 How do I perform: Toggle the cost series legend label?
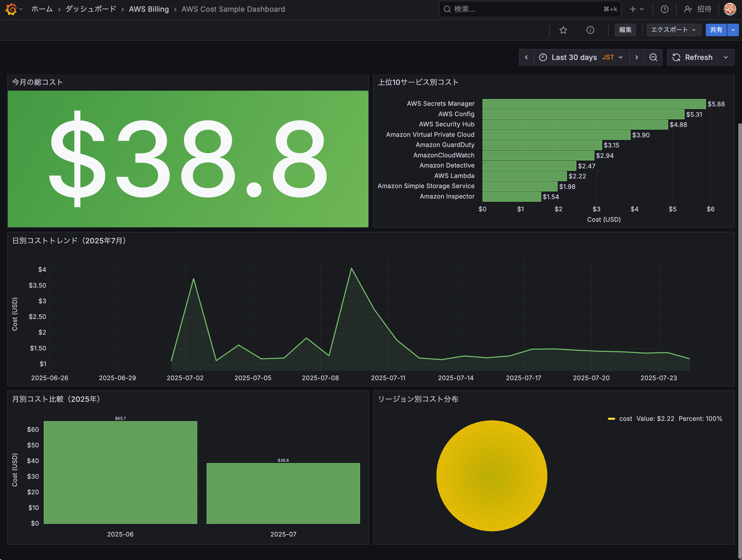(x=625, y=419)
